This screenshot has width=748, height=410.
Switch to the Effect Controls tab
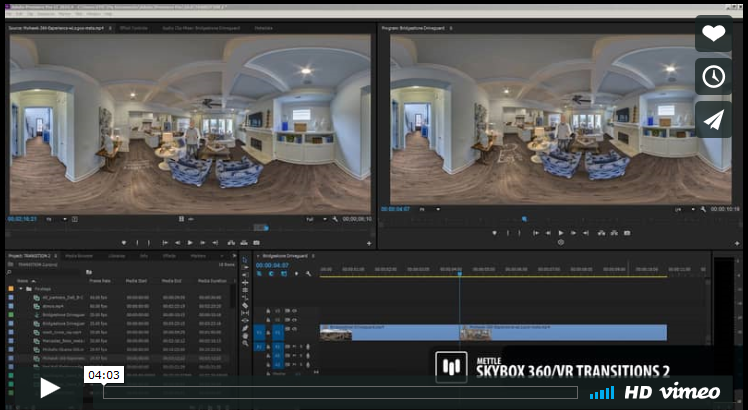133,28
